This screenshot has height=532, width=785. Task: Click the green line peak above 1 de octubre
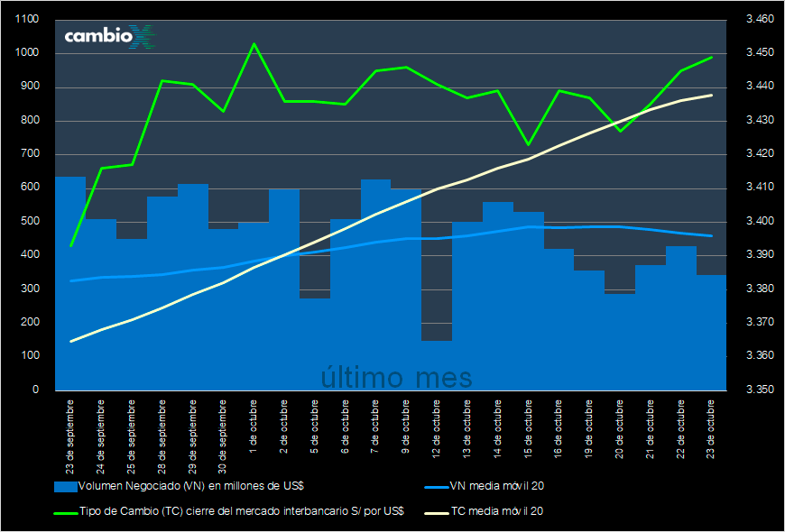(x=254, y=43)
